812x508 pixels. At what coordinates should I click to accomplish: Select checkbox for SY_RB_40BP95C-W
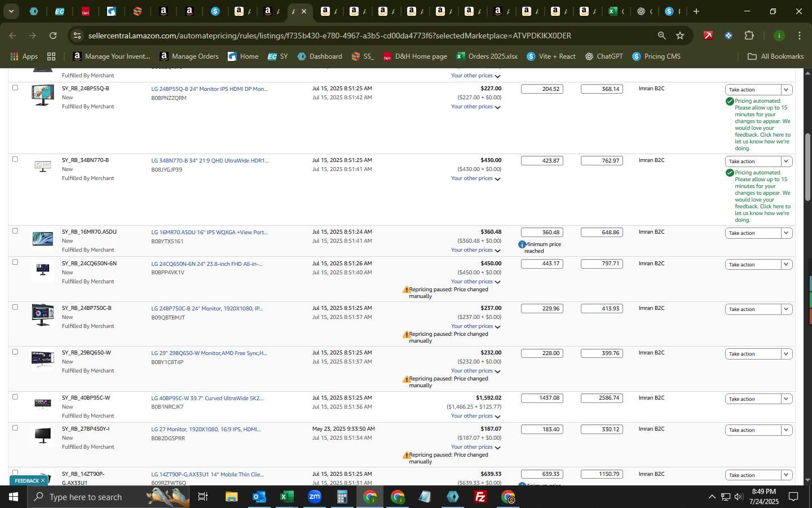tap(15, 397)
